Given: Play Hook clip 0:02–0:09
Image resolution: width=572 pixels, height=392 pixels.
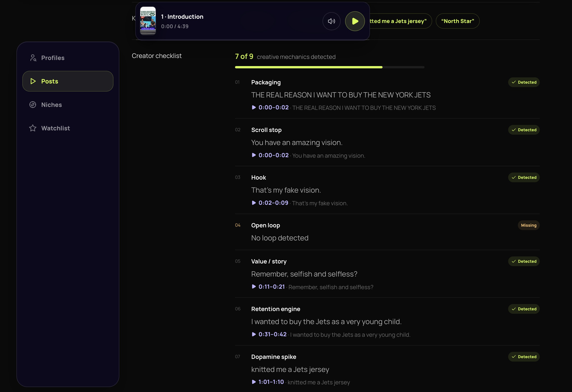Looking at the screenshot, I should [270, 203].
